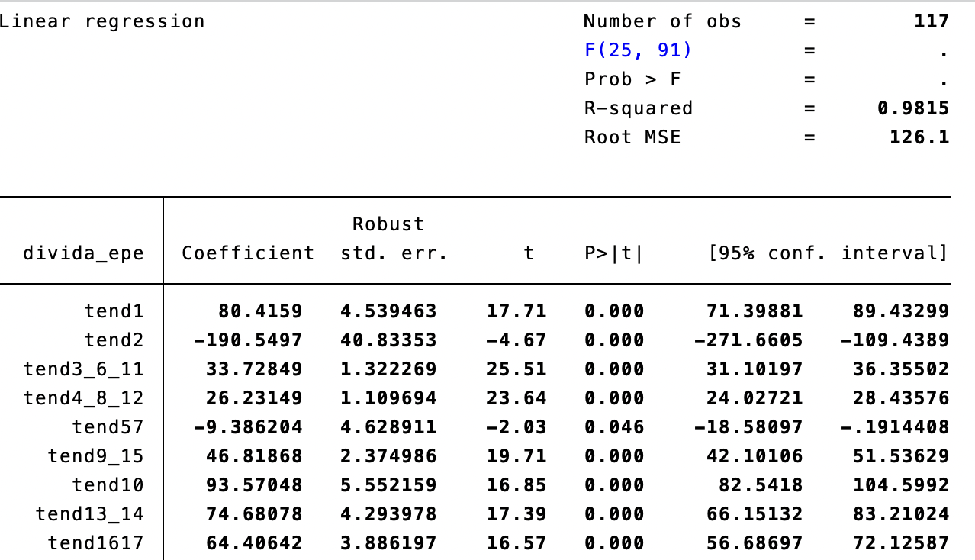
Task: Click the P>|t| column header
Action: click(614, 253)
